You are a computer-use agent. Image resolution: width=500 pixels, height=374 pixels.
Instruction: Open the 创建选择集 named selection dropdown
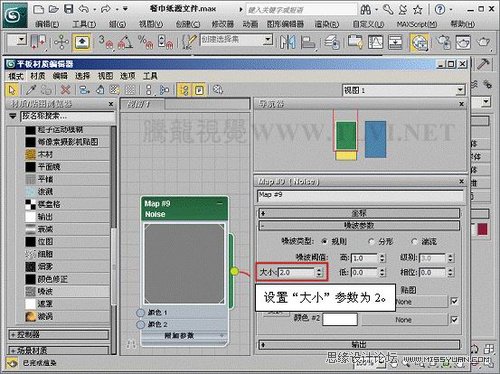267,40
